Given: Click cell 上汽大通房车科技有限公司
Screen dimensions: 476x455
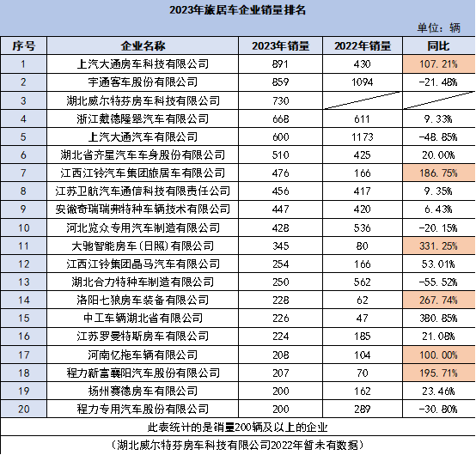Looking at the screenshot, I should pos(143,64).
